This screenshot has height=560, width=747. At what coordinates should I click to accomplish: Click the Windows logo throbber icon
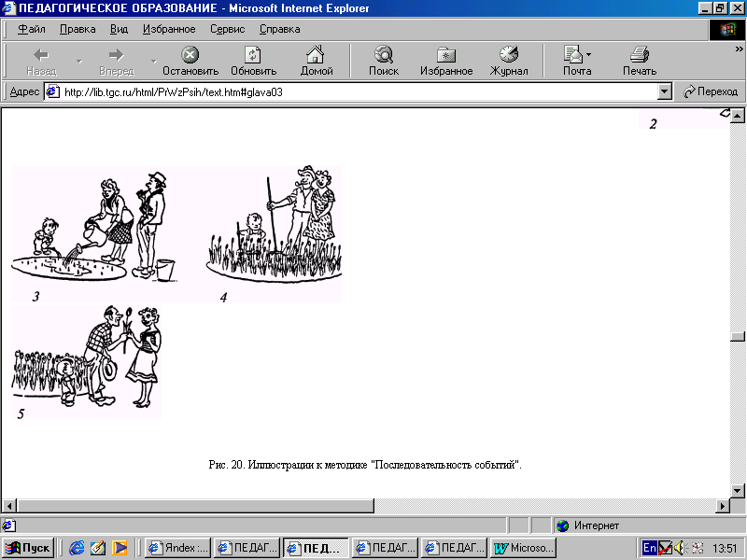click(x=727, y=30)
